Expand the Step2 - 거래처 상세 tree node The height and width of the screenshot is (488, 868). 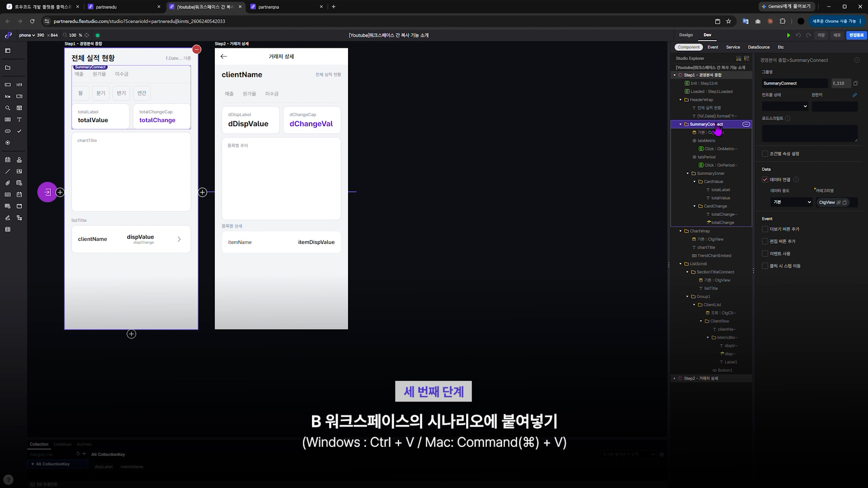coord(675,379)
